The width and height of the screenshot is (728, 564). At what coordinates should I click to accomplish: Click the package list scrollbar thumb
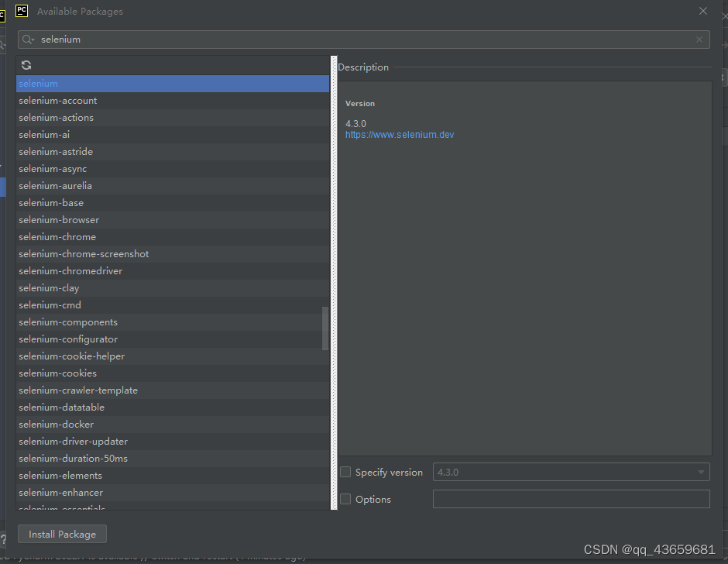coord(325,328)
